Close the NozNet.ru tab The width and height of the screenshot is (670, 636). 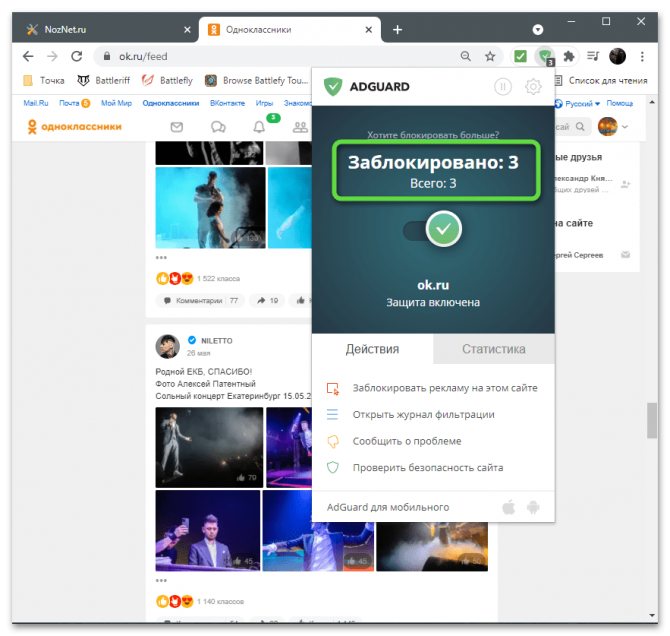click(x=187, y=29)
